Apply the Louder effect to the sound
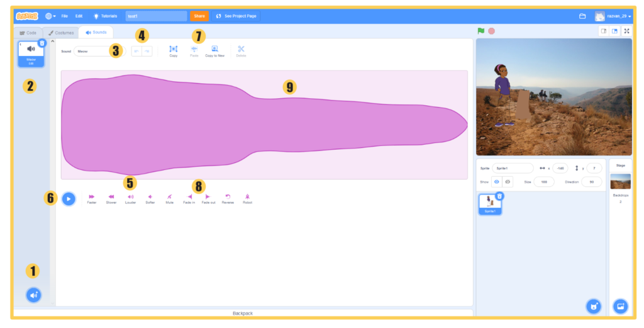 coord(130,197)
